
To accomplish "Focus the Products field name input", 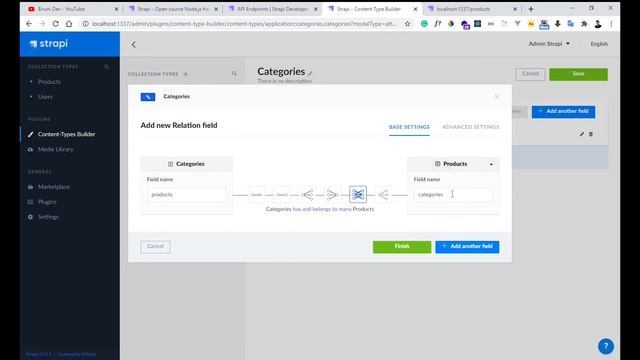I will tap(453, 195).
